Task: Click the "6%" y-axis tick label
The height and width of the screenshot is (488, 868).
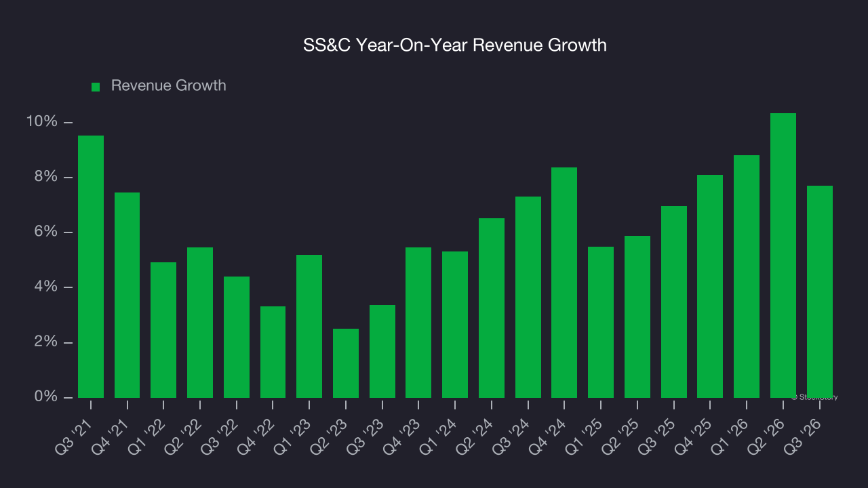Action: coord(45,232)
